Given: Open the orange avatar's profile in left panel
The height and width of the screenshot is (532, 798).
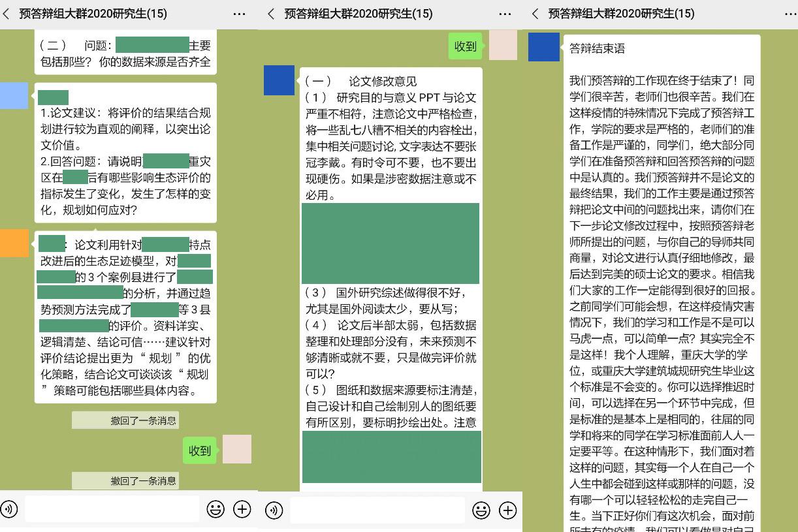Looking at the screenshot, I should pyautogui.click(x=14, y=243).
